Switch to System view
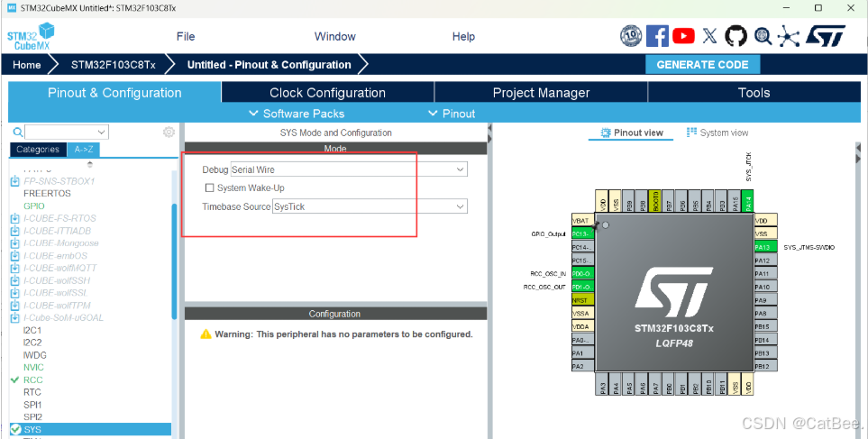The image size is (868, 439). tap(717, 133)
